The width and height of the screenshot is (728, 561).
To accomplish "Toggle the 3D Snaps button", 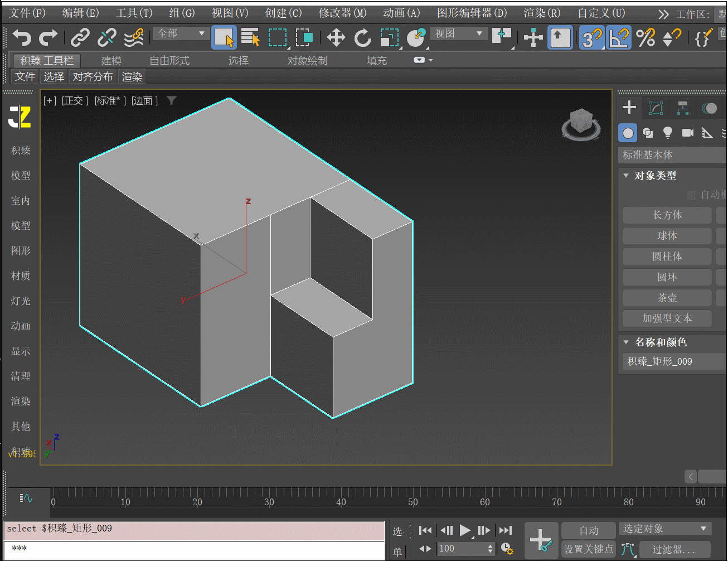I will click(x=592, y=38).
